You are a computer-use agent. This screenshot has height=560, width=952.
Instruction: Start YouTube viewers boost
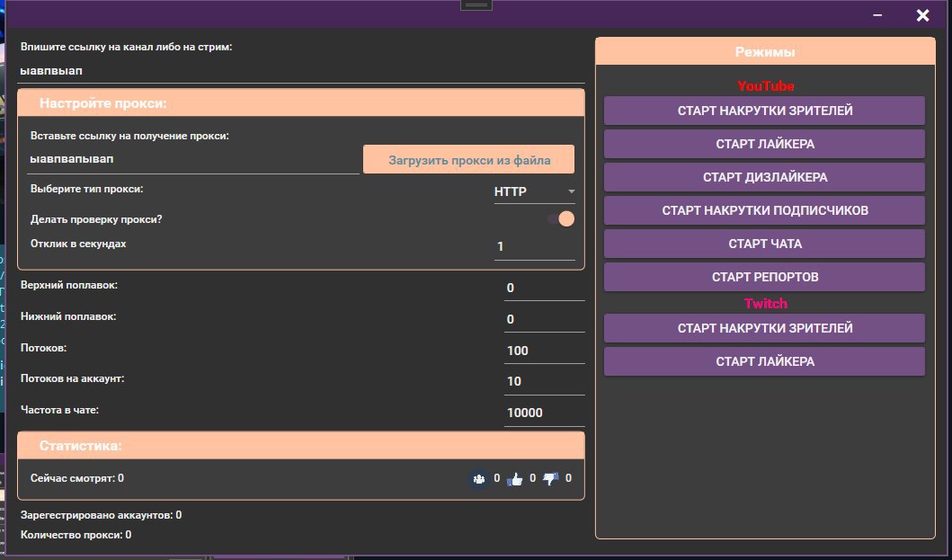click(764, 111)
